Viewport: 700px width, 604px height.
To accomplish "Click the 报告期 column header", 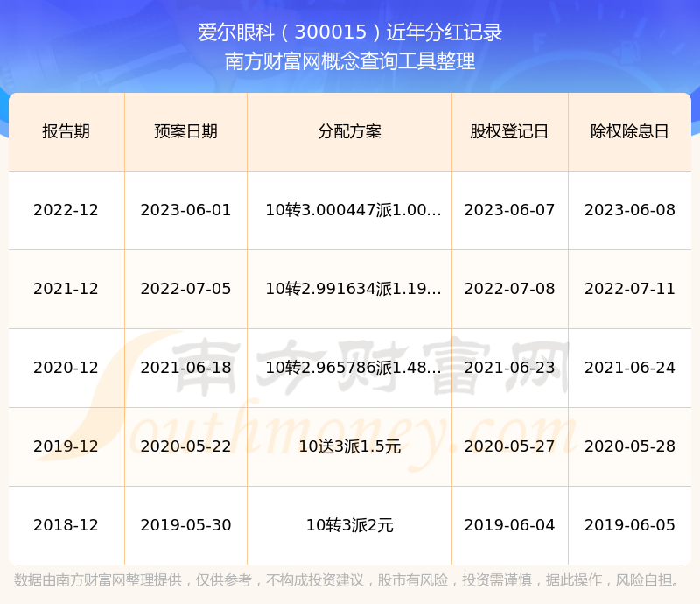I will coord(66,132).
